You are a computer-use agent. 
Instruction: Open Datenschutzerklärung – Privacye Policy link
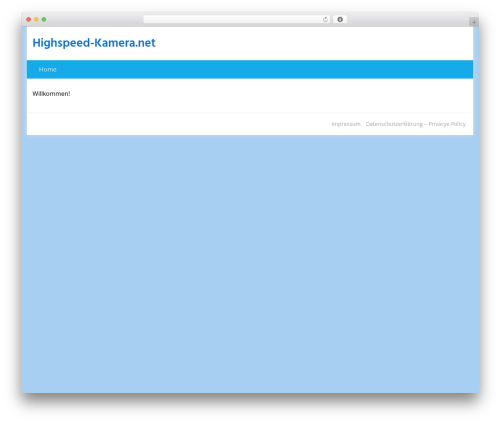(x=416, y=124)
